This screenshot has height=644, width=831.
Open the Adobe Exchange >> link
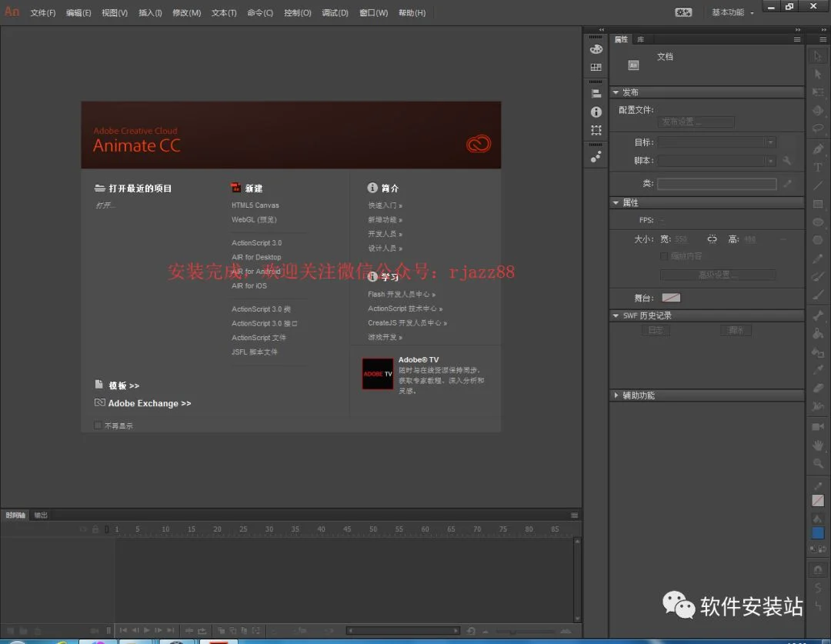pos(149,403)
